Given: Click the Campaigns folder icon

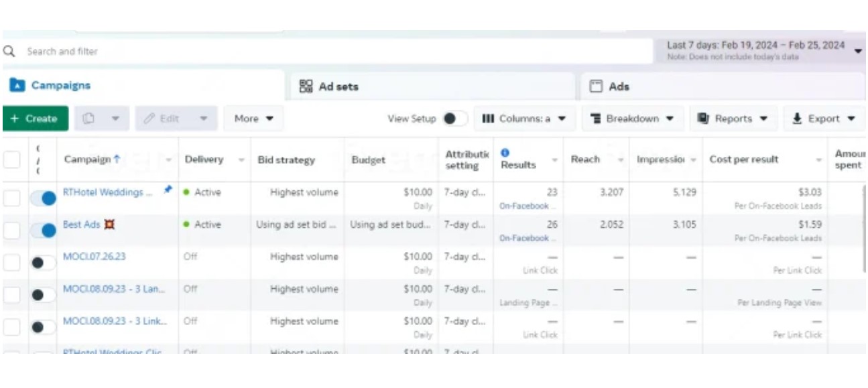Looking at the screenshot, I should (x=17, y=86).
